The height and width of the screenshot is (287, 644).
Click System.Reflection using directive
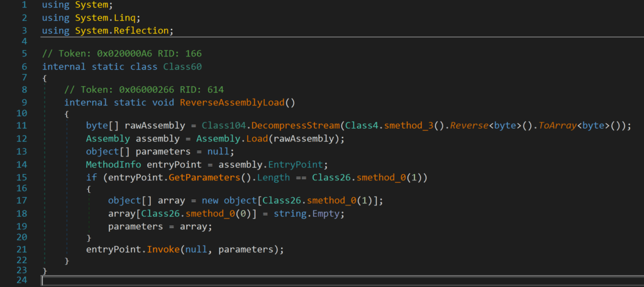pyautogui.click(x=108, y=31)
